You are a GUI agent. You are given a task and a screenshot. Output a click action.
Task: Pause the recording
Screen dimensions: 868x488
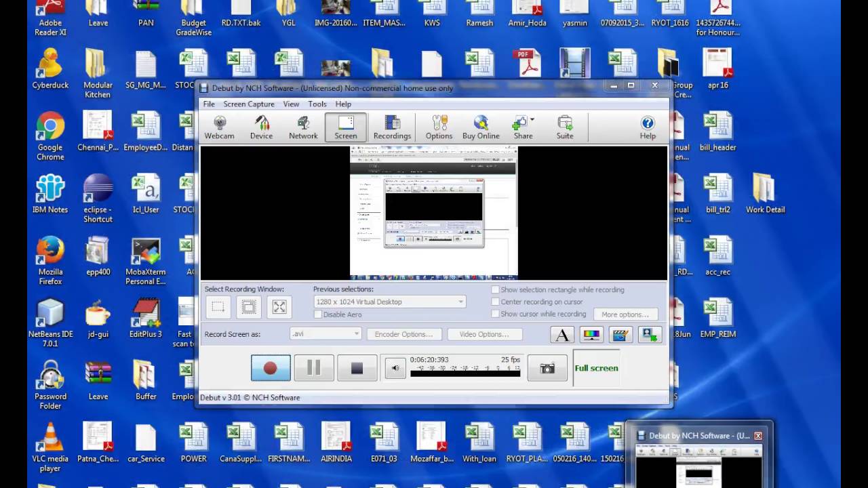tap(314, 368)
